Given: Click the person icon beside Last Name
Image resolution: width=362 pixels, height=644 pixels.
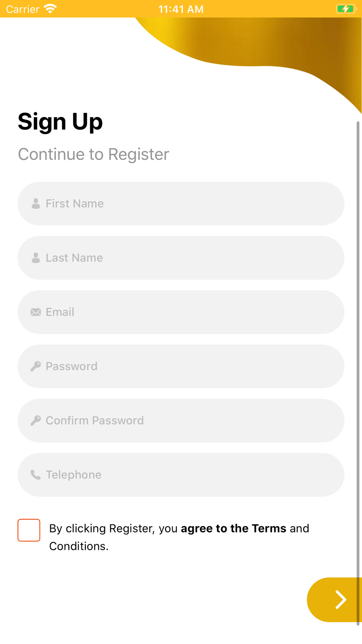Looking at the screenshot, I should [x=36, y=258].
